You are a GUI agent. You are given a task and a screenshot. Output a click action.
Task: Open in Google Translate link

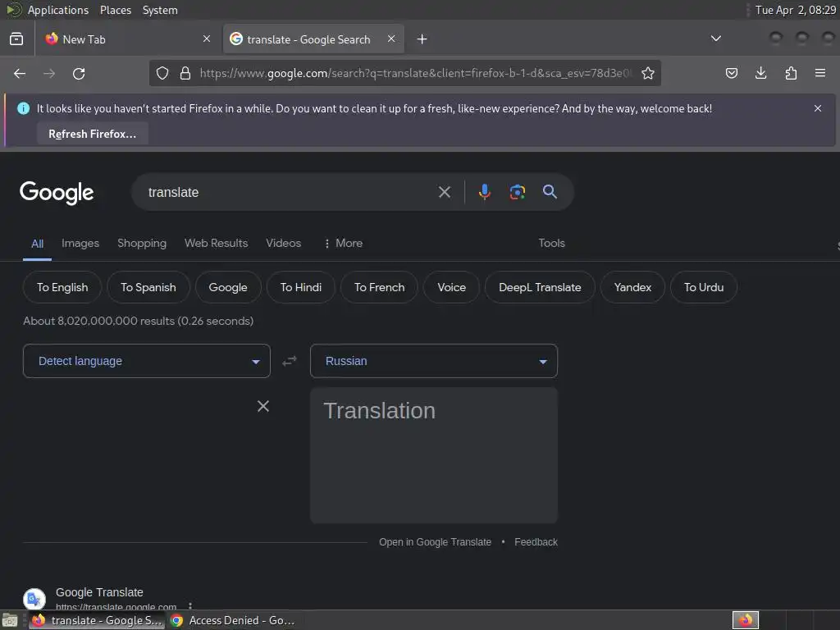coord(435,542)
